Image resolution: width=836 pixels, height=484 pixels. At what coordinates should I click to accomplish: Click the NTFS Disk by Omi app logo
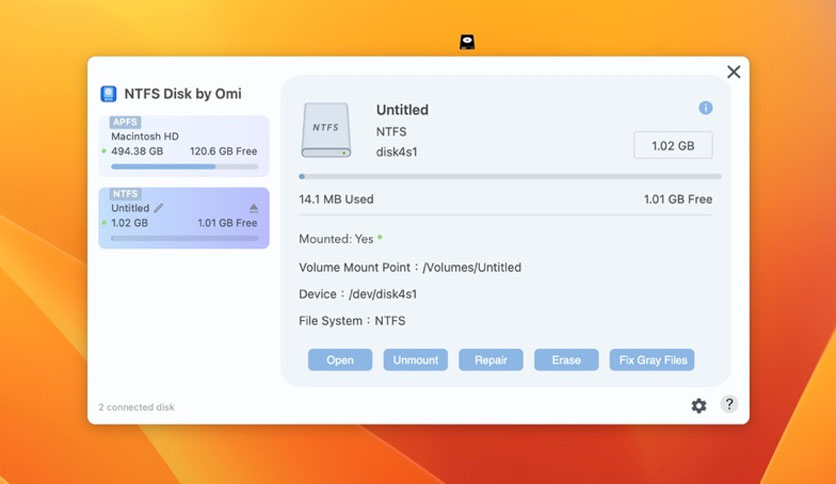(x=108, y=94)
